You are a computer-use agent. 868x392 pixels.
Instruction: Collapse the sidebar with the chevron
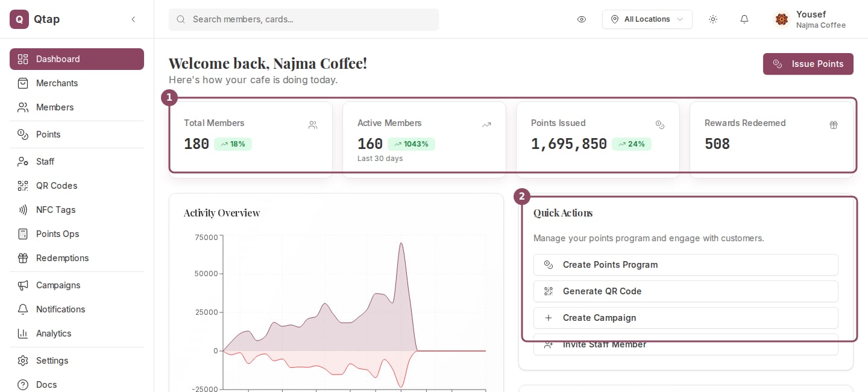133,19
